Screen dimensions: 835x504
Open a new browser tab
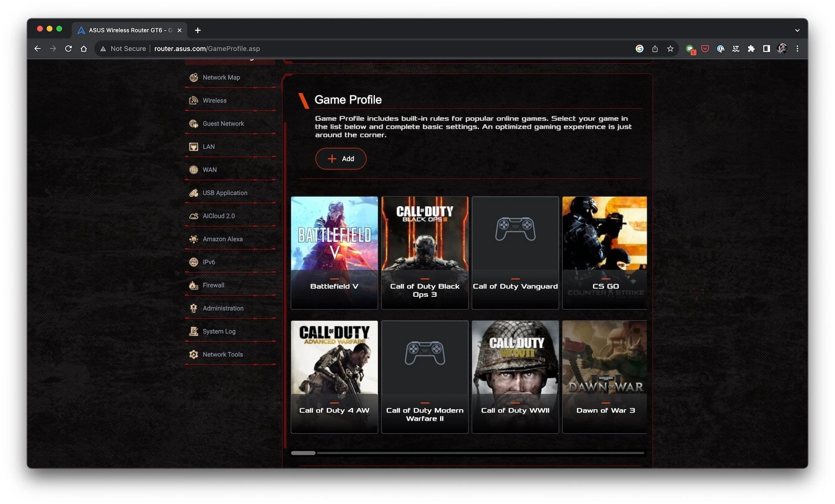pyautogui.click(x=198, y=30)
